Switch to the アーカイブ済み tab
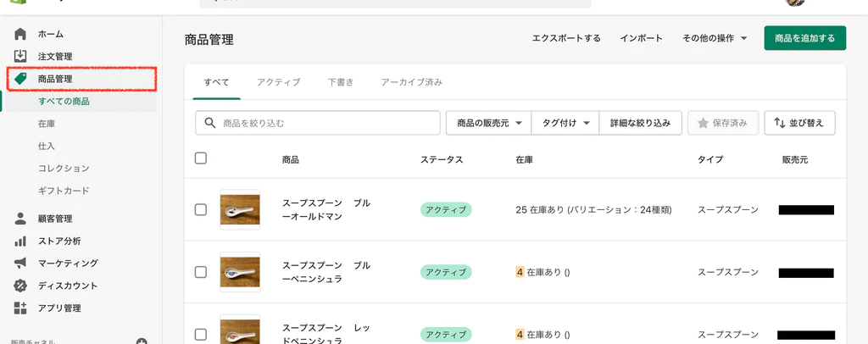The height and width of the screenshot is (344, 868). (x=412, y=82)
